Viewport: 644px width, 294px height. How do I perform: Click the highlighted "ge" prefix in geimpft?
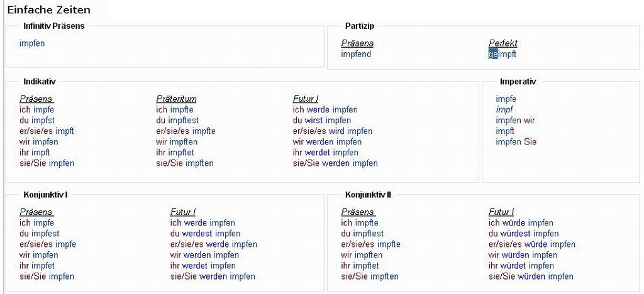tap(492, 54)
